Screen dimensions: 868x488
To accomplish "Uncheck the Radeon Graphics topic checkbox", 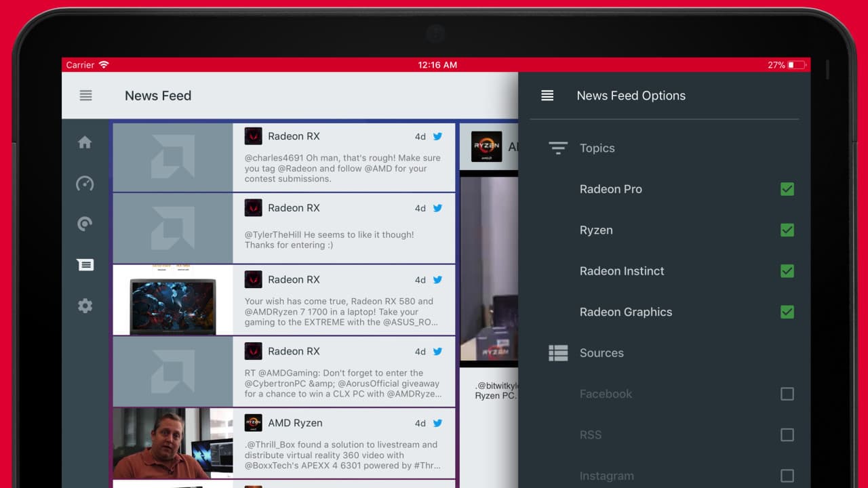I will click(787, 312).
